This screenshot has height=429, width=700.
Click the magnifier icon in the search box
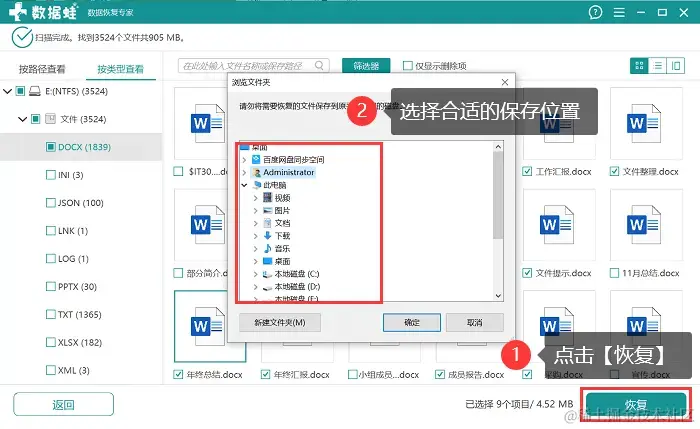pos(319,66)
